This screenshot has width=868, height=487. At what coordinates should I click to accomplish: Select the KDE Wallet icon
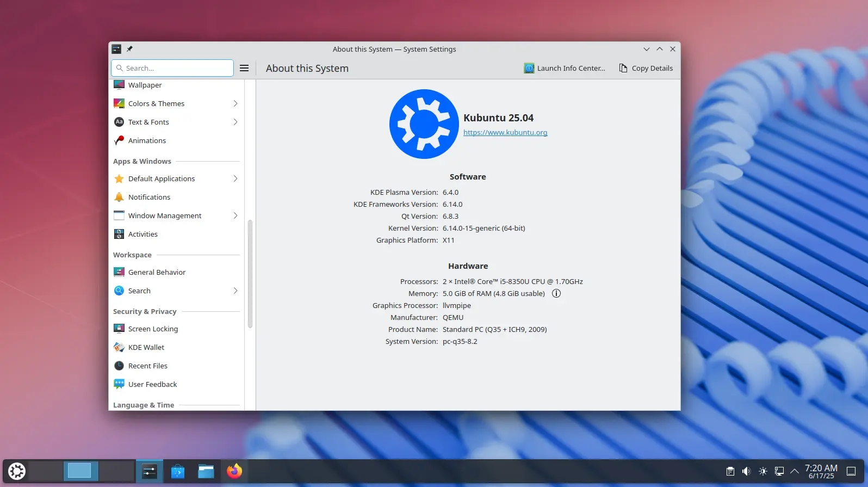[119, 347]
